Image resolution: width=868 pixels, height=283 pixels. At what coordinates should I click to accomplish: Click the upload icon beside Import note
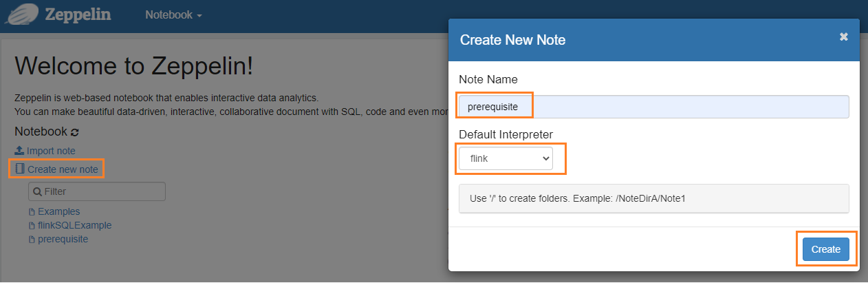[x=19, y=151]
